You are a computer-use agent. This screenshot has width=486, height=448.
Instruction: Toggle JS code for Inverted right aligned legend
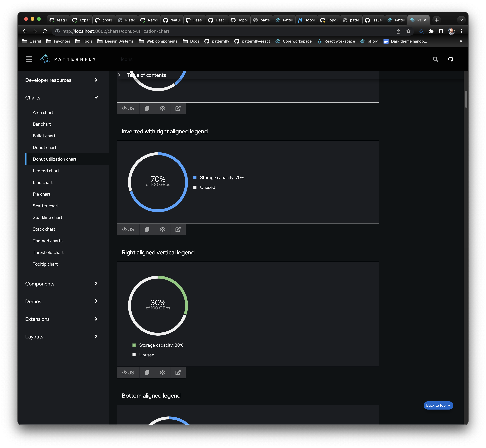[128, 229]
